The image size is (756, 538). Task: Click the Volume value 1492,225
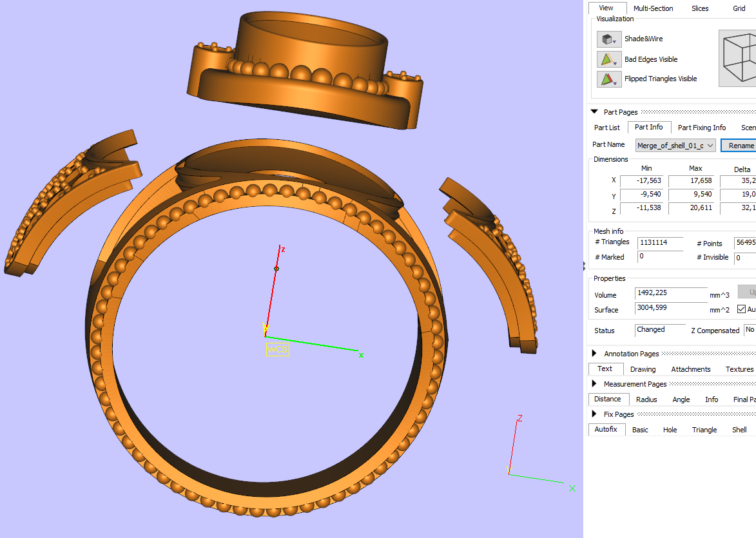click(671, 294)
